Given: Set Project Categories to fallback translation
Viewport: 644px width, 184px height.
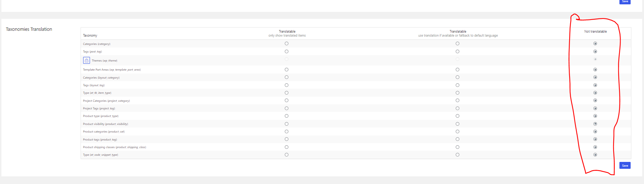Looking at the screenshot, I should pyautogui.click(x=458, y=100).
